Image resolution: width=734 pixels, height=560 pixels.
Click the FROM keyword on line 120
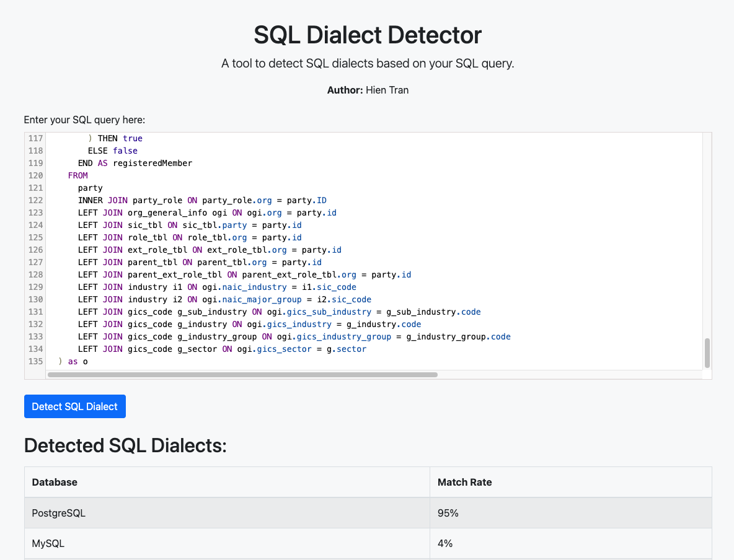pyautogui.click(x=77, y=175)
